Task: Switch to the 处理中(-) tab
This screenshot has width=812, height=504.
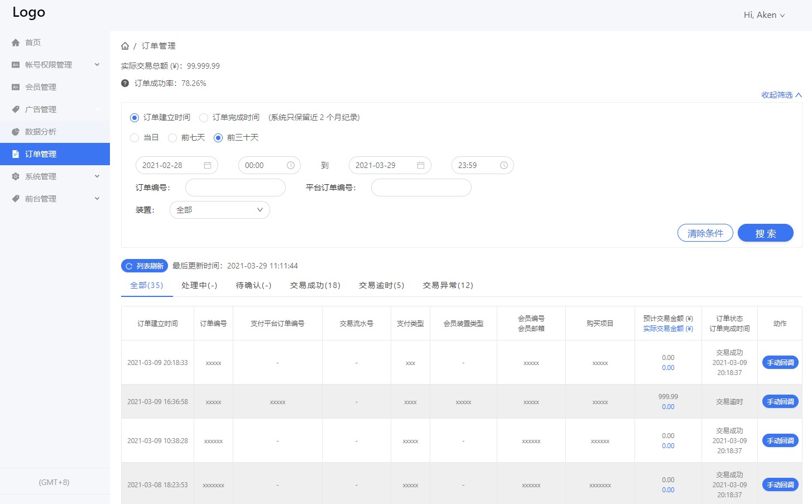Action: pyautogui.click(x=199, y=285)
